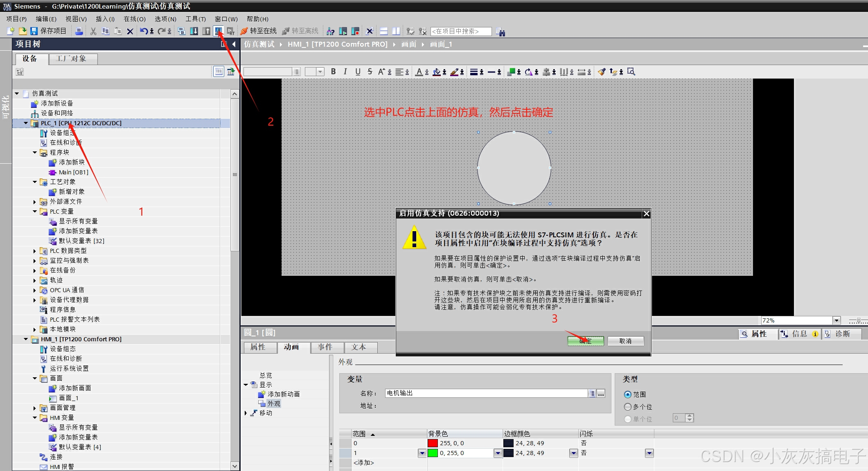Click the Go online button
The image size is (868, 471).
point(259,31)
